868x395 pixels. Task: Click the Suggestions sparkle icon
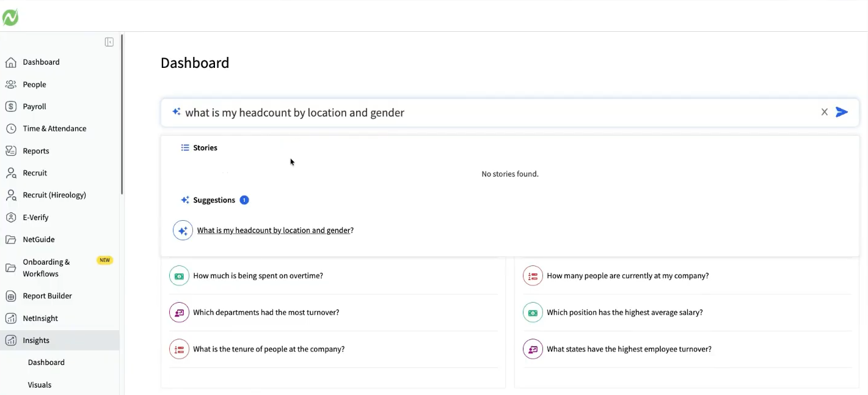pyautogui.click(x=185, y=200)
